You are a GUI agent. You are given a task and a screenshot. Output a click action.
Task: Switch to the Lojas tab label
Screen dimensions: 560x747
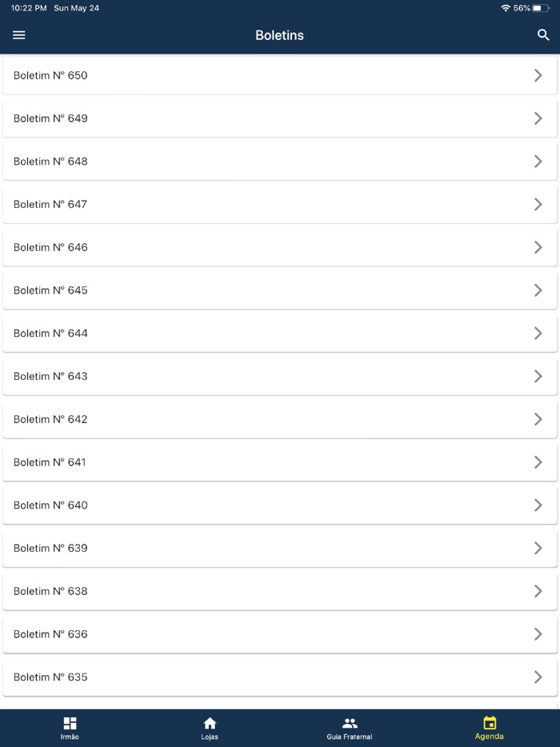click(x=210, y=737)
